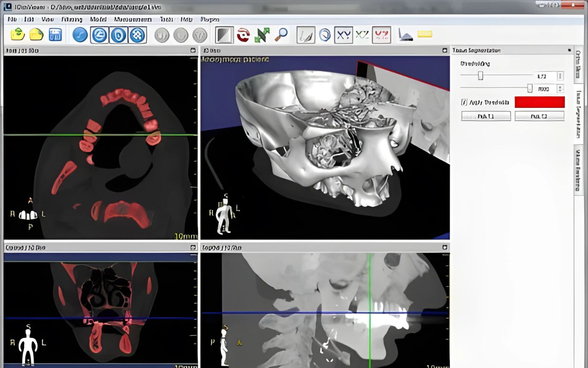Click the red circular rotate icon
Screen dimensions: 588x368
tap(243, 35)
